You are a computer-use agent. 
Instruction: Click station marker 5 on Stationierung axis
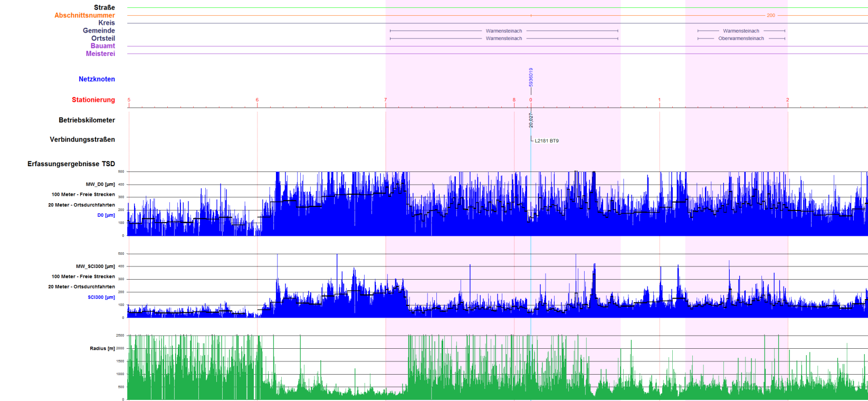(x=129, y=100)
